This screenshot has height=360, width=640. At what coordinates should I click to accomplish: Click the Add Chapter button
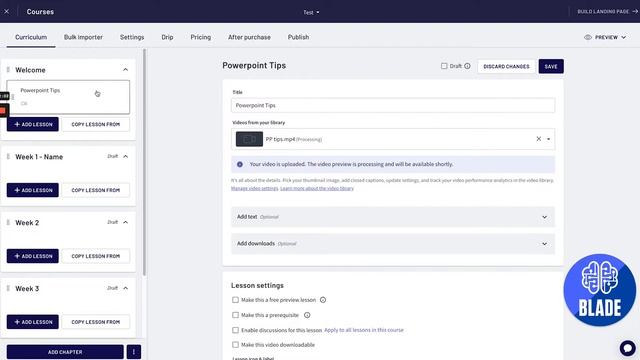(x=65, y=352)
